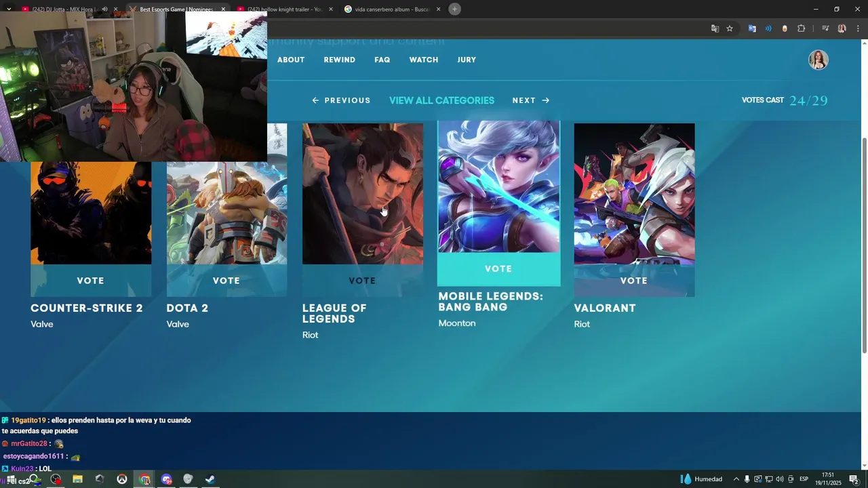Open the JURY menu item
868x488 pixels.
point(467,60)
